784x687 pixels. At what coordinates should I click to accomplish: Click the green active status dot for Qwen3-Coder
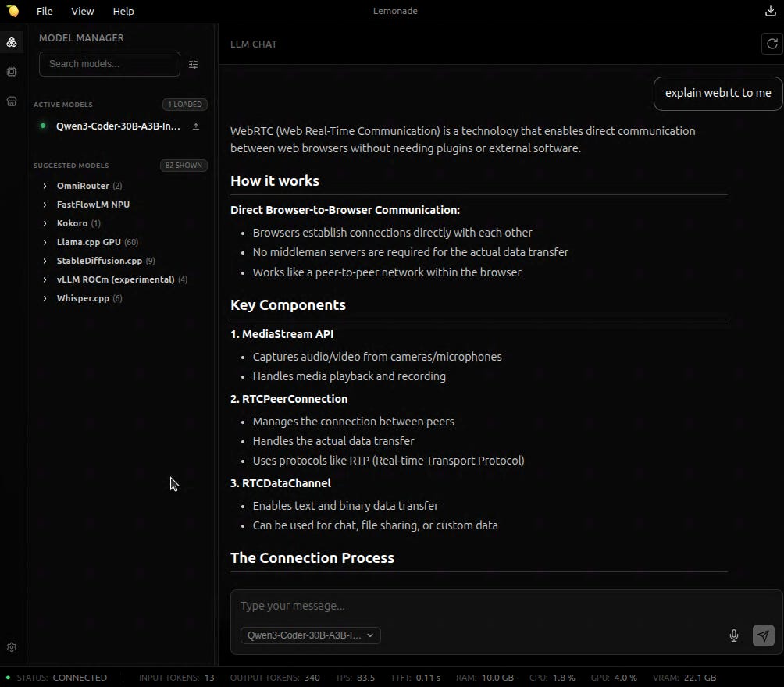tap(43, 126)
